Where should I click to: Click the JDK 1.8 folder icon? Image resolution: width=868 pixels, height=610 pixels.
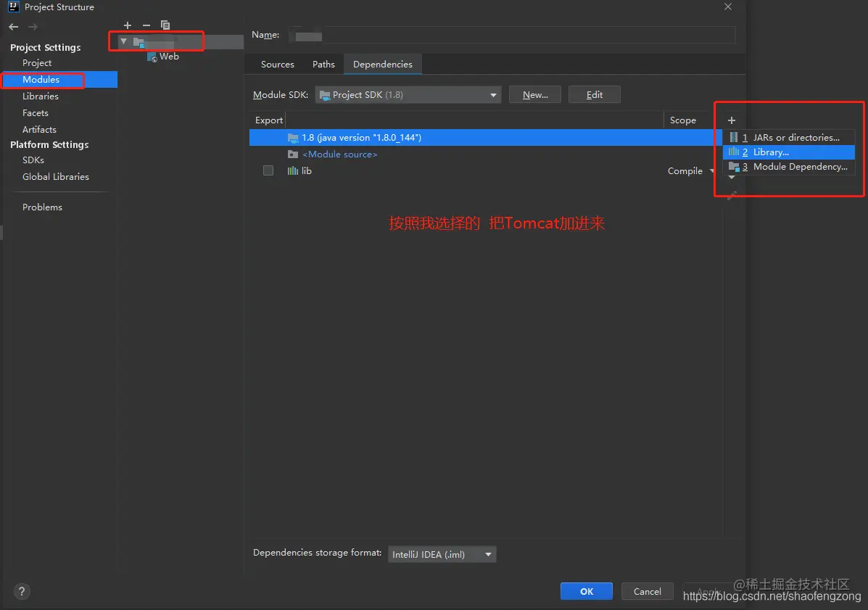(293, 137)
